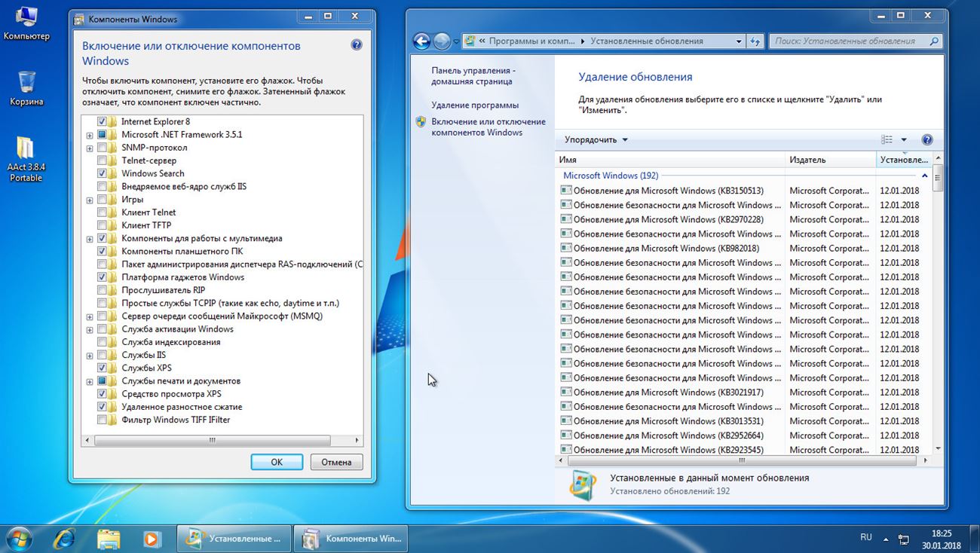Confirm with the OK button
980x553 pixels.
277,462
